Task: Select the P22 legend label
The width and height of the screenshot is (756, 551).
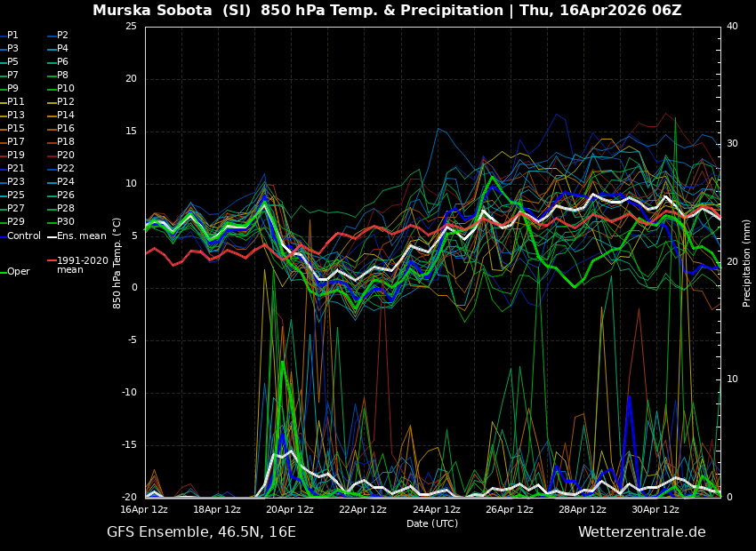Action: [x=66, y=169]
